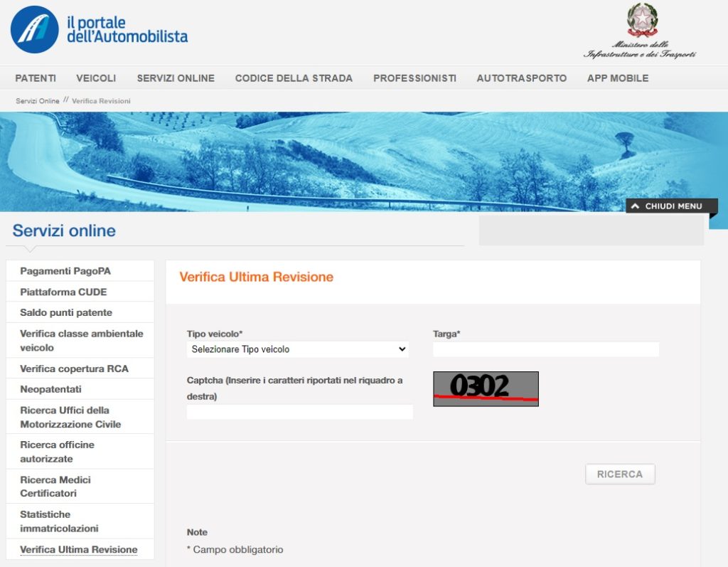The height and width of the screenshot is (567, 728).
Task: Click the RICERCA button
Action: point(620,474)
